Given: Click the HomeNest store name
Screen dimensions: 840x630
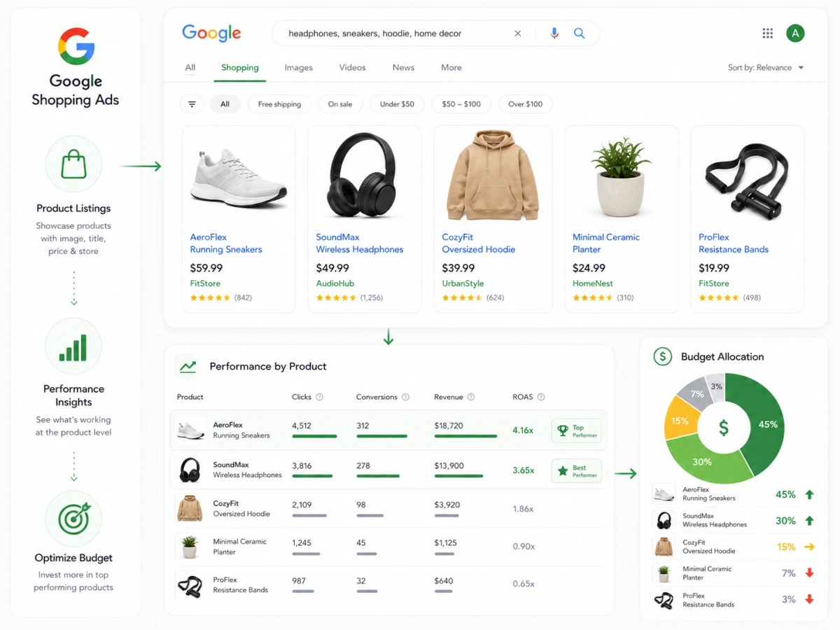Looking at the screenshot, I should [x=593, y=283].
